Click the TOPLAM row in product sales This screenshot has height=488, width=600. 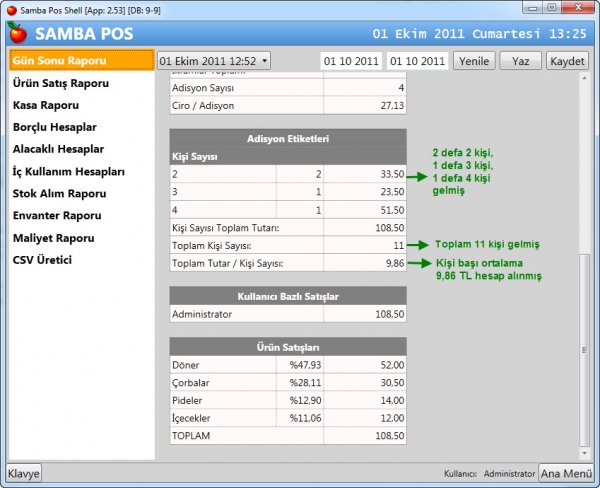point(288,436)
